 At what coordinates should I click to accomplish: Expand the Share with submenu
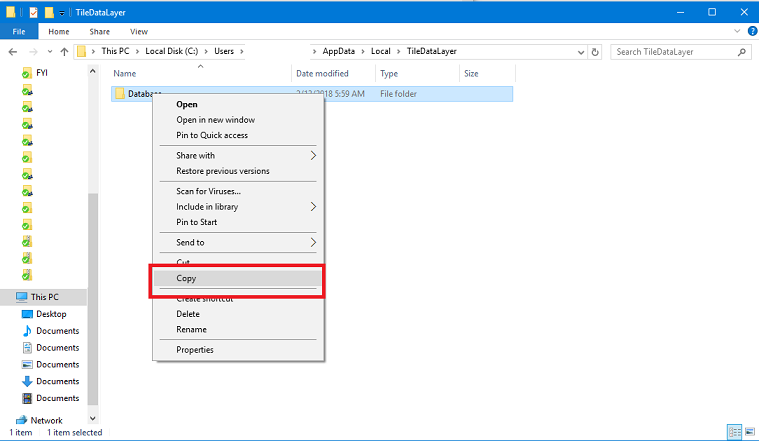click(238, 156)
